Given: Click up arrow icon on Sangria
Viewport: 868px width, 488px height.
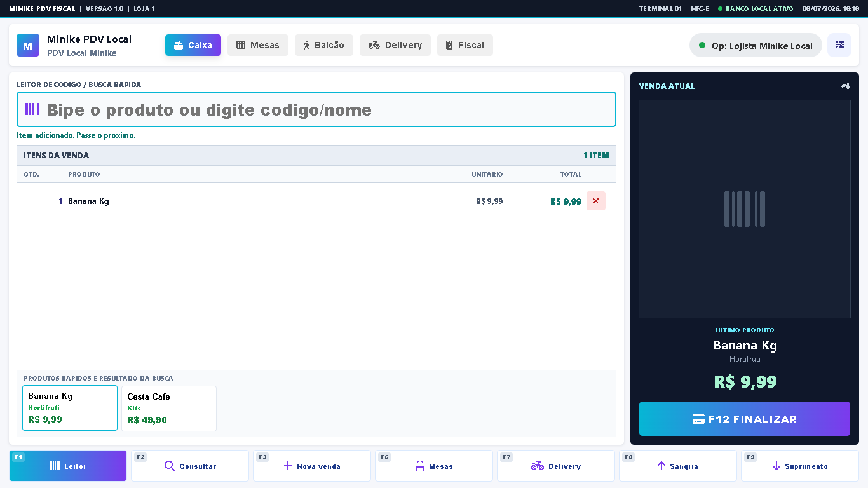Looking at the screenshot, I should pos(661,466).
